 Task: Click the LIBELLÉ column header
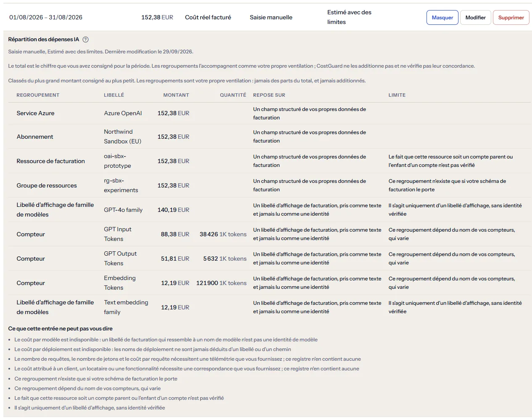[114, 95]
